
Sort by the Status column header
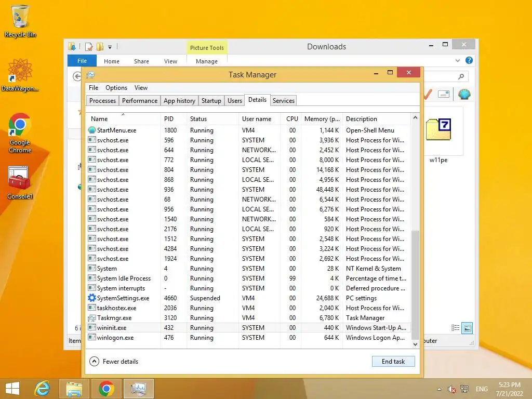coord(212,119)
